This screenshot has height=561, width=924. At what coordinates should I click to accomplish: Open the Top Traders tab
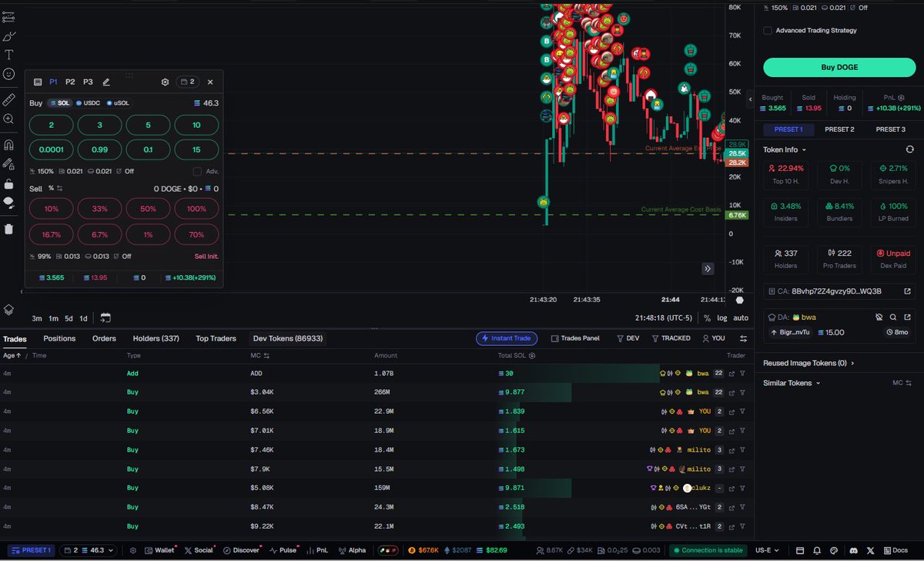tap(216, 338)
